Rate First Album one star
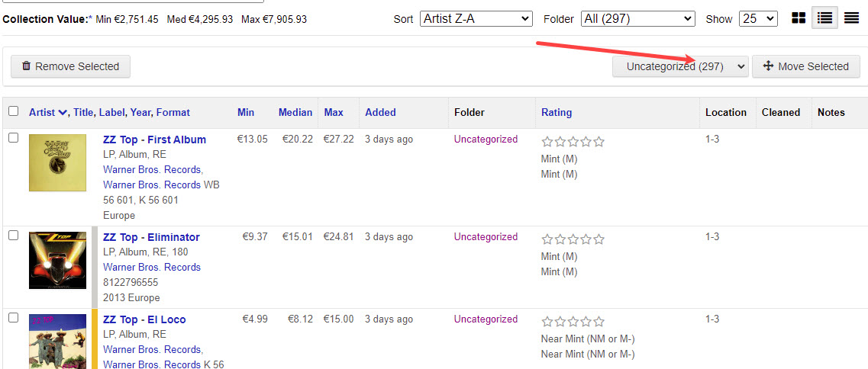This screenshot has width=868, height=369. pos(547,142)
